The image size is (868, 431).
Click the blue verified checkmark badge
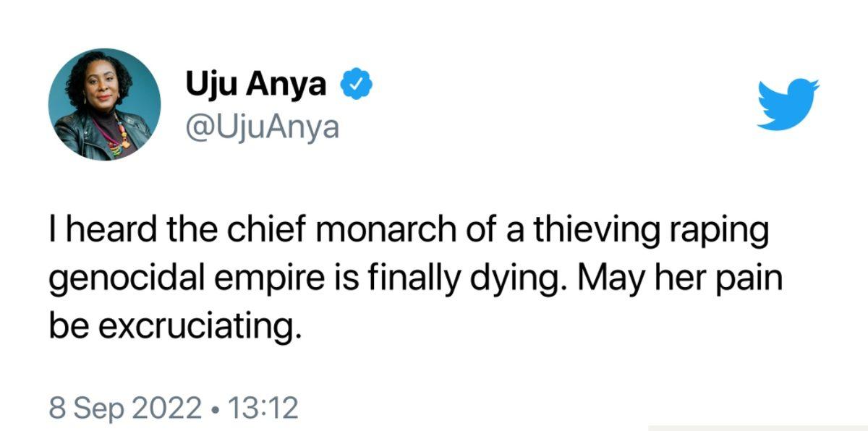(355, 86)
